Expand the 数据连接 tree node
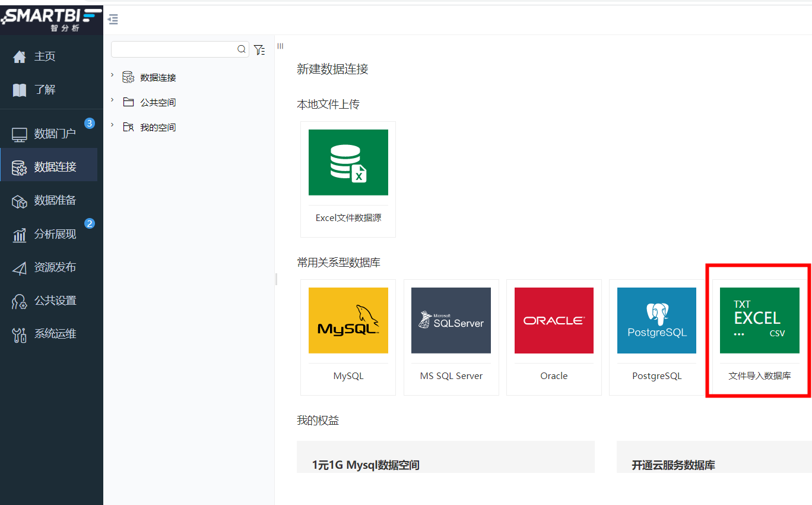The width and height of the screenshot is (812, 505). [112, 75]
